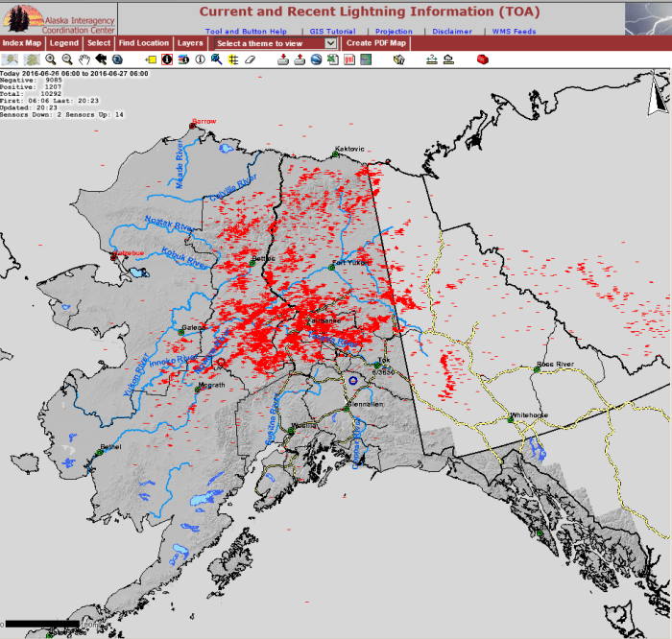Click the full extent Alaska map icon
Image resolution: width=672 pixels, height=639 pixels.
click(10, 59)
